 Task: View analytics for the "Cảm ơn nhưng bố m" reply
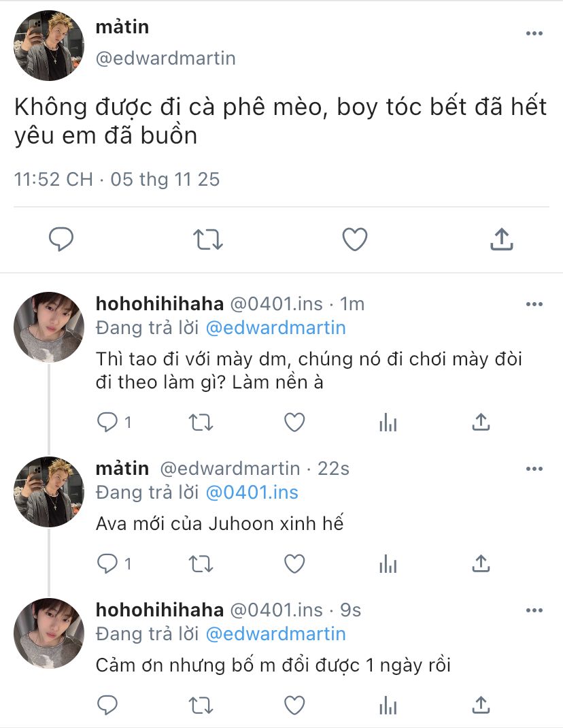tap(388, 705)
